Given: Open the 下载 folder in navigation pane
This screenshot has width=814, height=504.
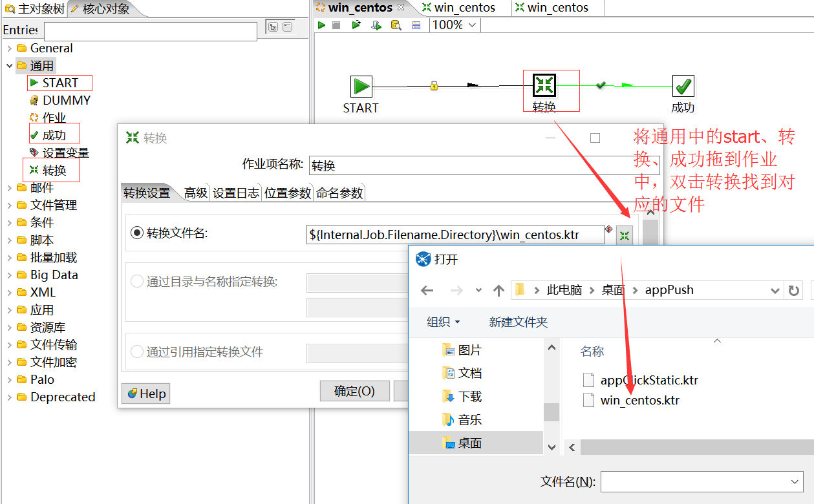Looking at the screenshot, I should [x=462, y=397].
